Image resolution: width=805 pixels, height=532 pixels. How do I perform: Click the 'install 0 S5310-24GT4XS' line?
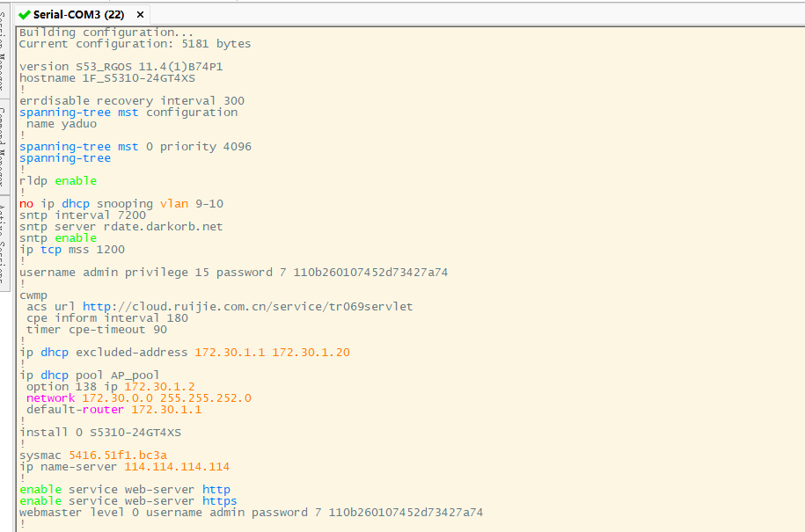(100, 433)
